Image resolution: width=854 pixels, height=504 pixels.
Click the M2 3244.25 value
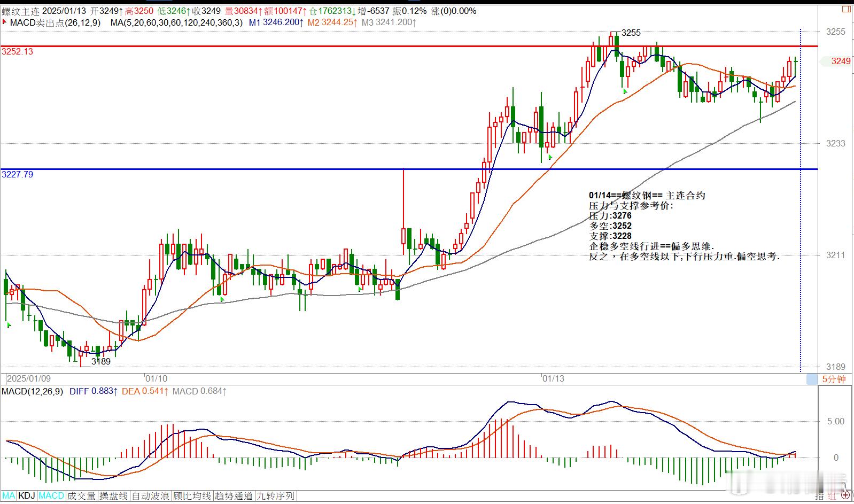pos(331,22)
